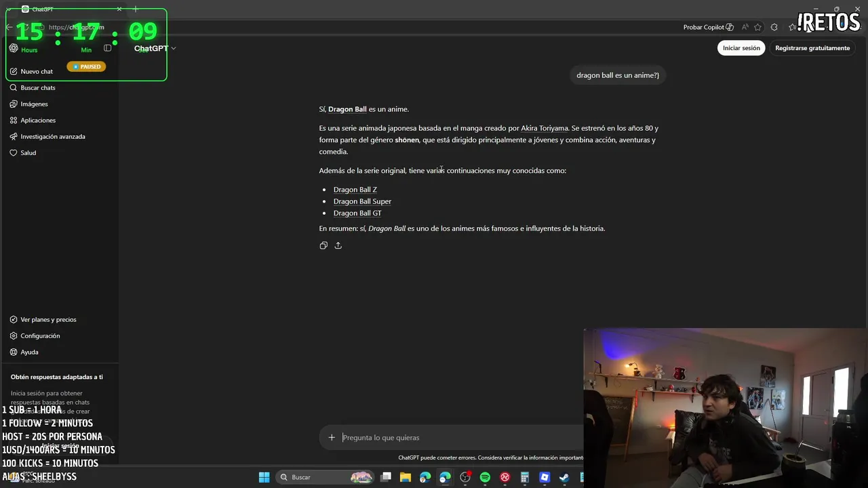Open the Salud sidebar item
The height and width of the screenshot is (488, 868).
[23, 152]
